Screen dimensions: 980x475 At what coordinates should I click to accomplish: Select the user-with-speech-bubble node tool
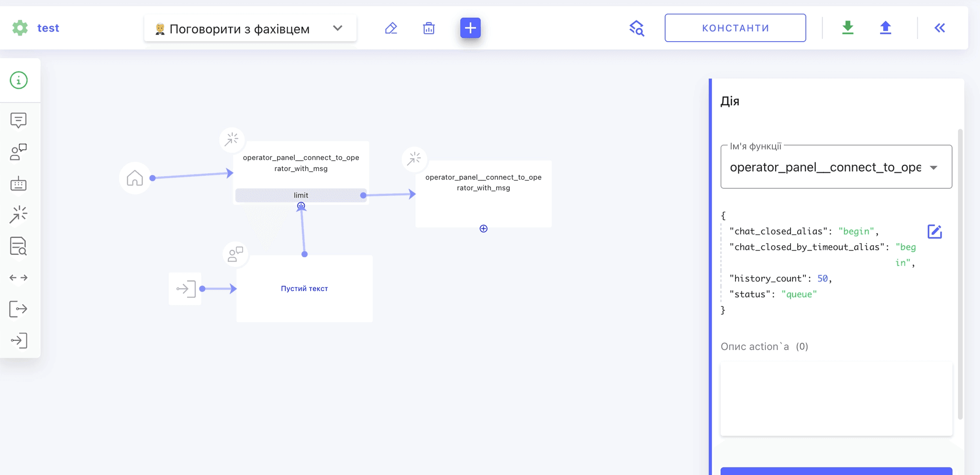click(19, 152)
